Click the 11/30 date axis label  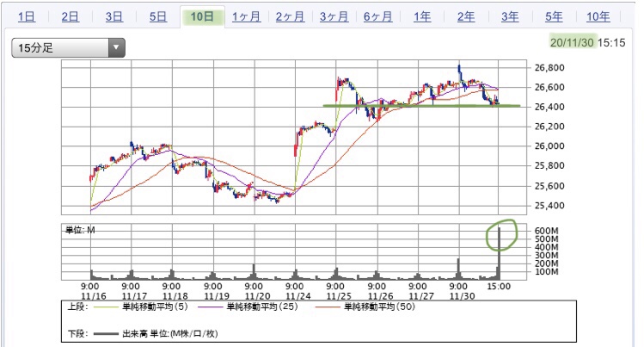point(462,296)
